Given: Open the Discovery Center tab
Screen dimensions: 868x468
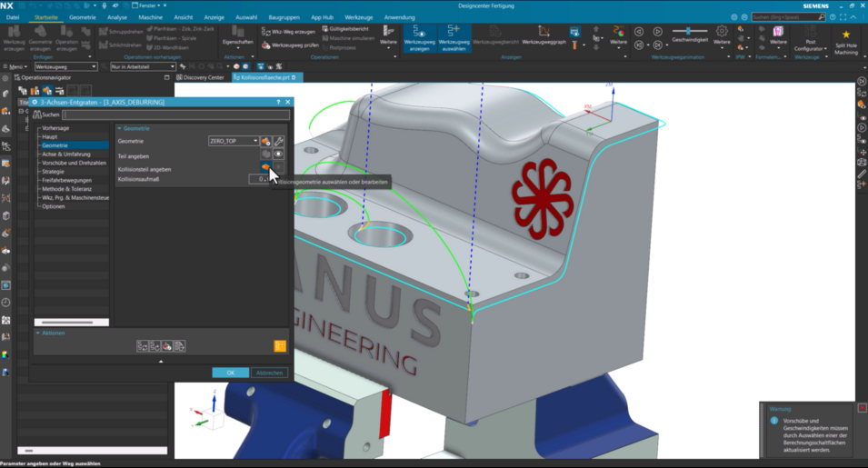Looking at the screenshot, I should (x=200, y=77).
